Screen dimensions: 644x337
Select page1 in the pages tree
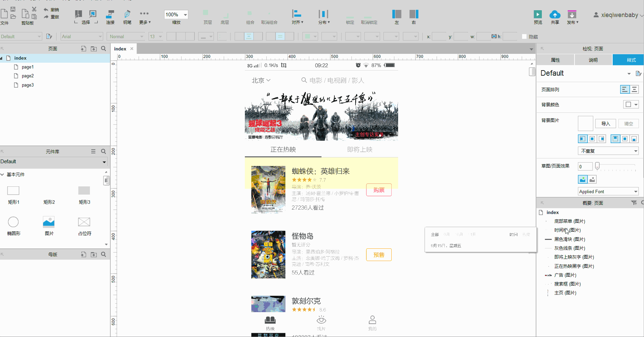[28, 67]
